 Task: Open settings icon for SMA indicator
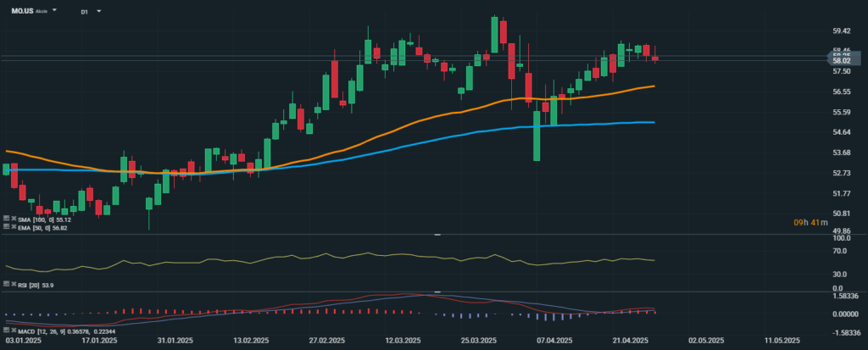5,219
